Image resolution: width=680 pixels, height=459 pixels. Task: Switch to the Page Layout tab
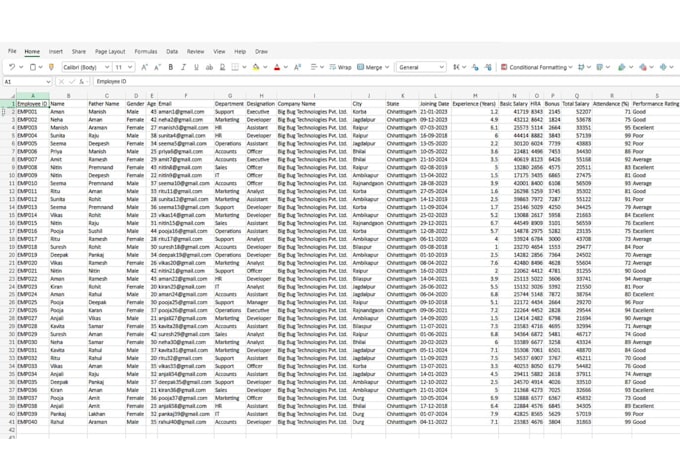click(x=110, y=51)
